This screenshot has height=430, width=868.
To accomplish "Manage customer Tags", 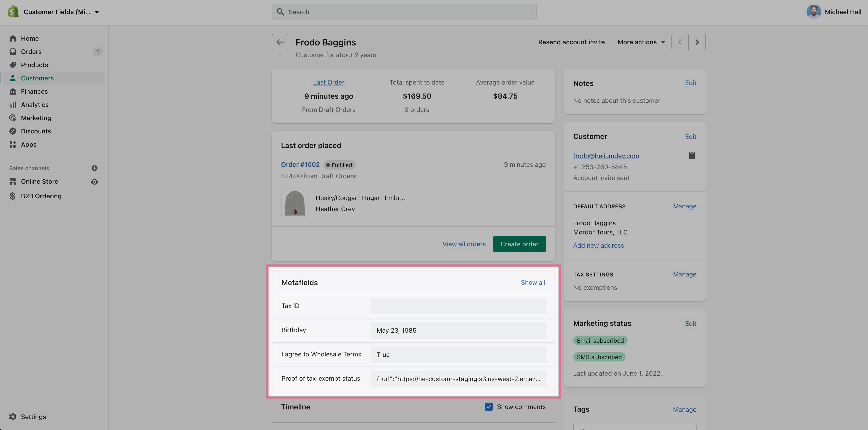I will click(684, 409).
